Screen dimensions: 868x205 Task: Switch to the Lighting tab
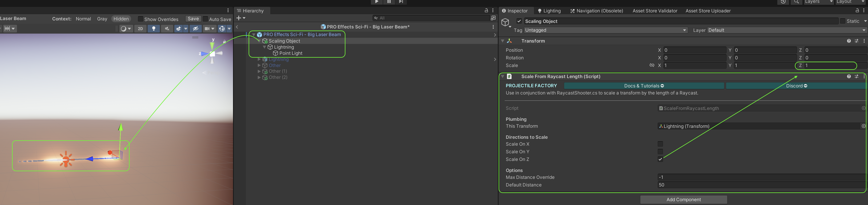tap(549, 11)
